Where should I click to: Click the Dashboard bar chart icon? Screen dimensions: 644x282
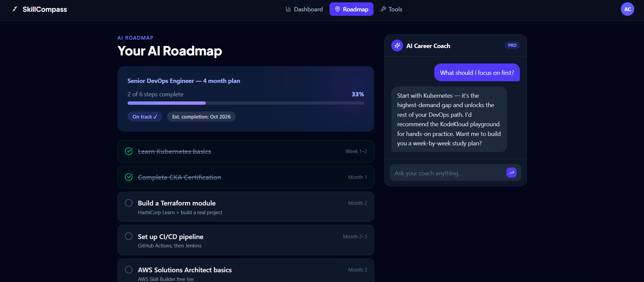coord(288,9)
